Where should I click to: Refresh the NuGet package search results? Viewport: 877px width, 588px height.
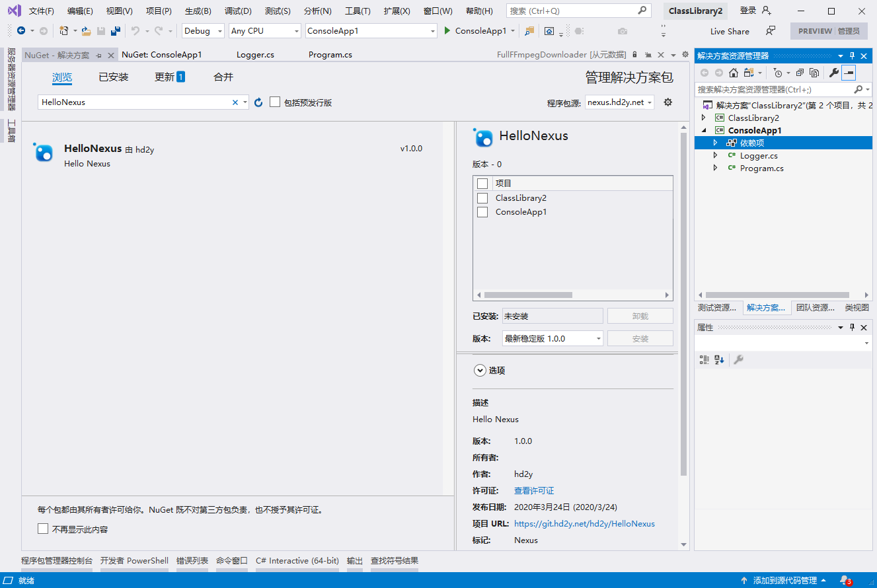[x=258, y=102]
